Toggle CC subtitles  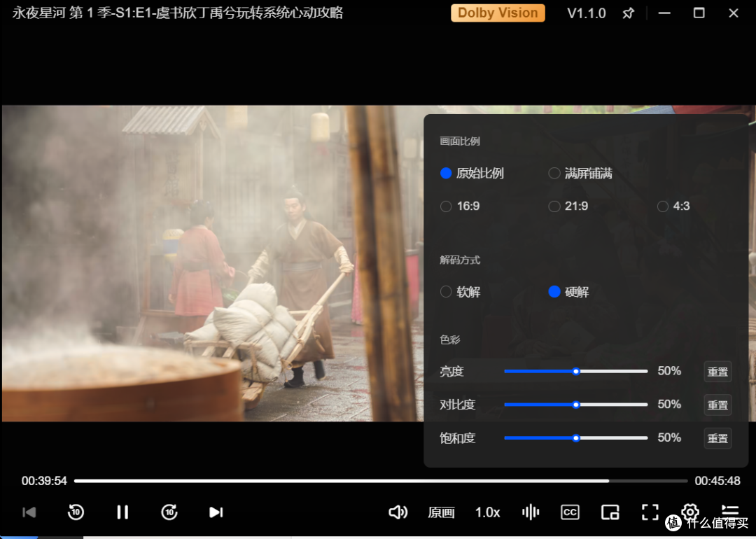(570, 512)
